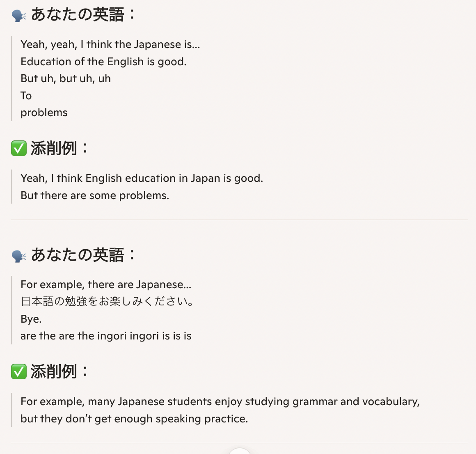Click green check mark above "For example, many Japanese students"

(x=19, y=371)
